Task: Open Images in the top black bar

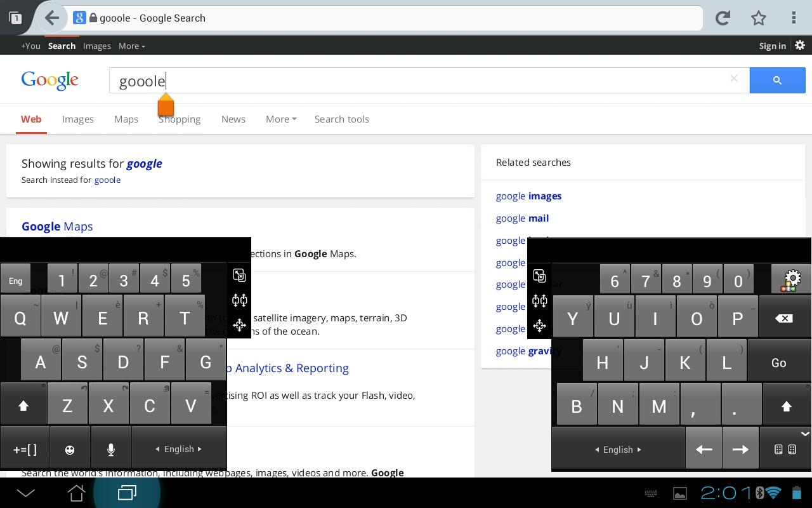Action: (x=97, y=46)
